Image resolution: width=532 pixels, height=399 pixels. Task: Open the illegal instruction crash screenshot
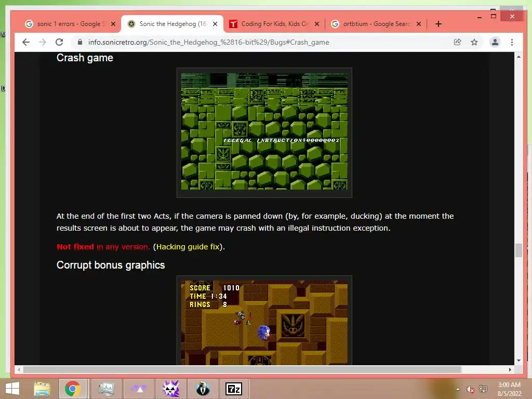coord(264,132)
